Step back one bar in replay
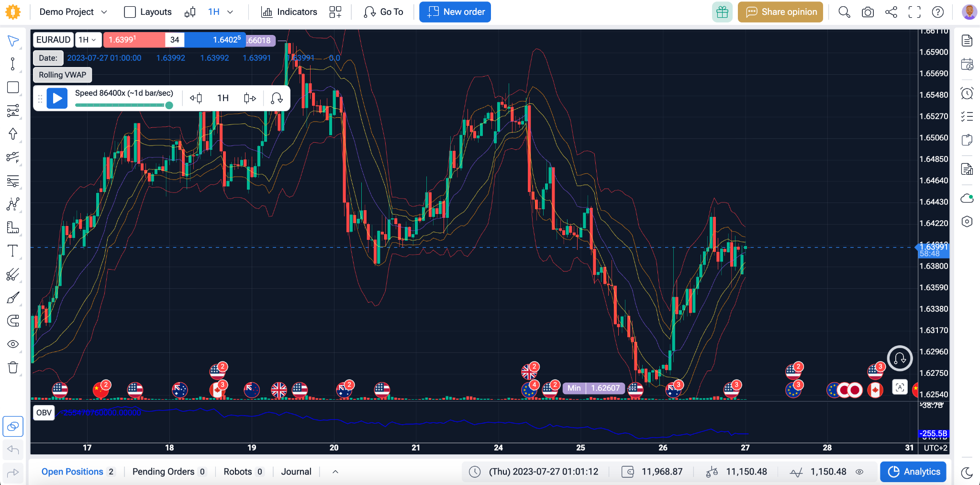980x485 pixels. [x=196, y=98]
